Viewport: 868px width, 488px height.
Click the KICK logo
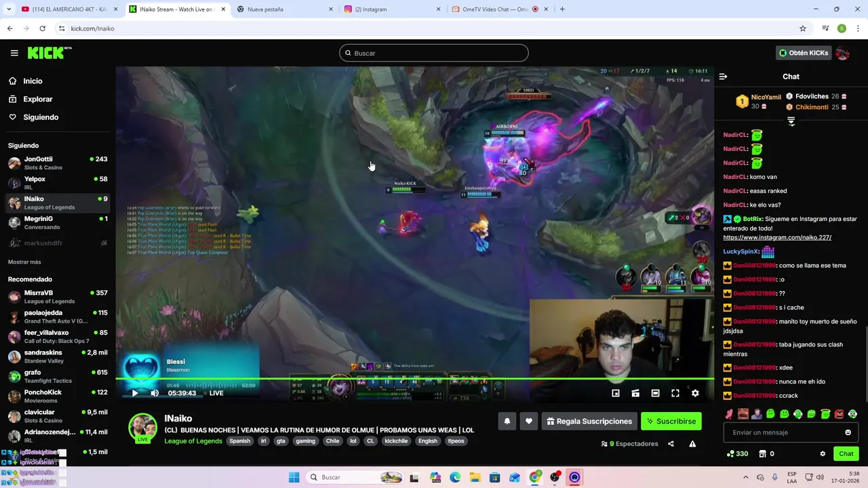click(50, 53)
